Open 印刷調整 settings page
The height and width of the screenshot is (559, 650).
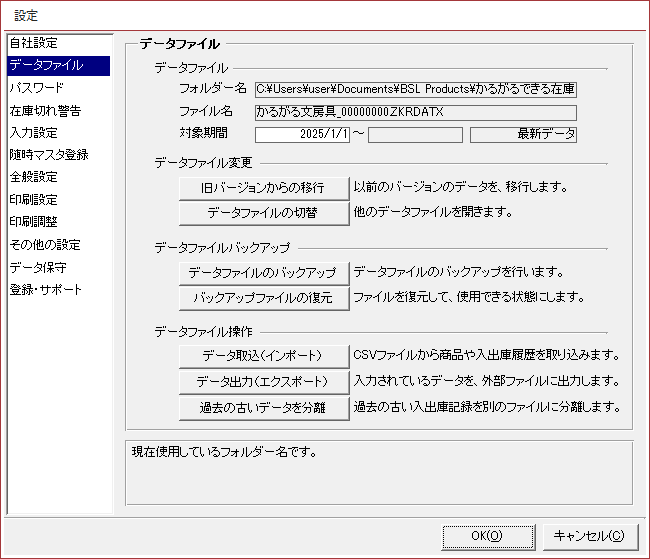pyautogui.click(x=34, y=222)
